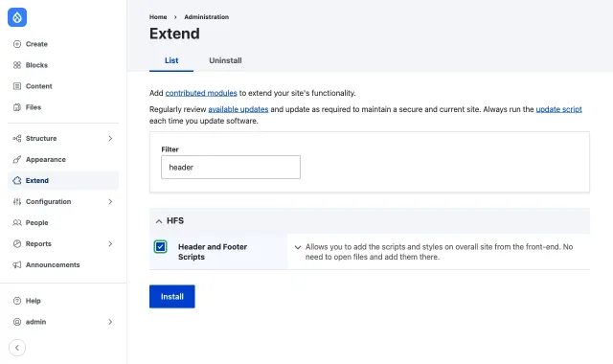Click the Help question mark icon
This screenshot has width=613, height=364.
[17, 301]
